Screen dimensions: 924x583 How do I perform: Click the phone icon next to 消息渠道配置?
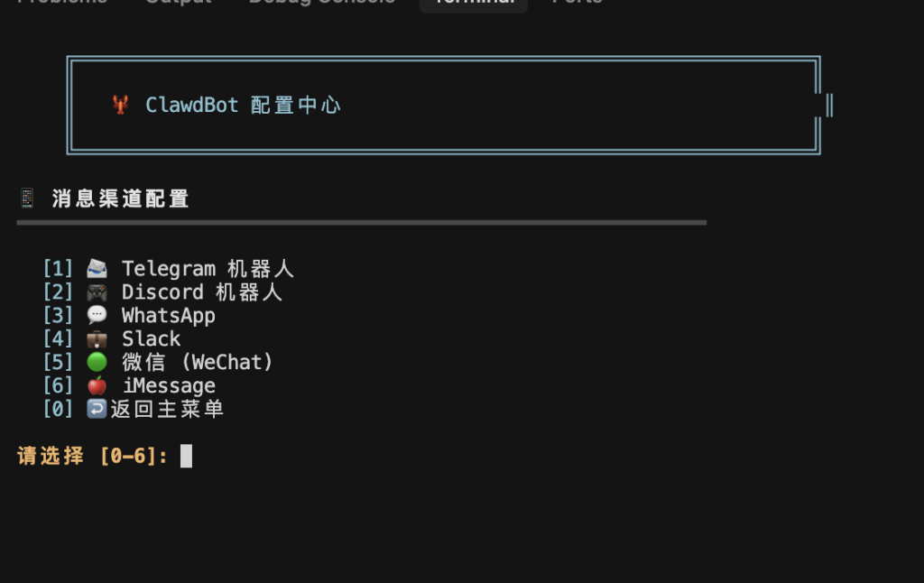tap(25, 198)
